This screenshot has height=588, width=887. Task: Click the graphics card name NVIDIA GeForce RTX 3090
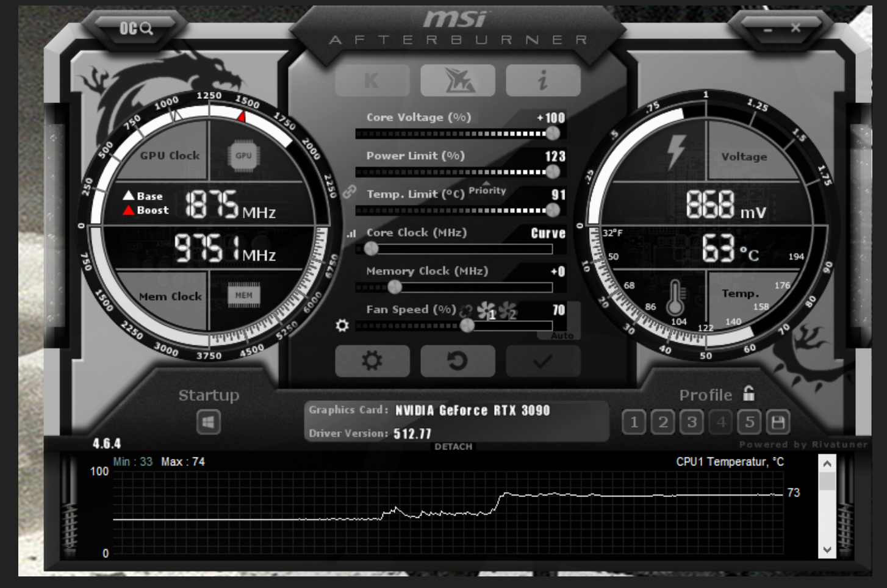473,411
